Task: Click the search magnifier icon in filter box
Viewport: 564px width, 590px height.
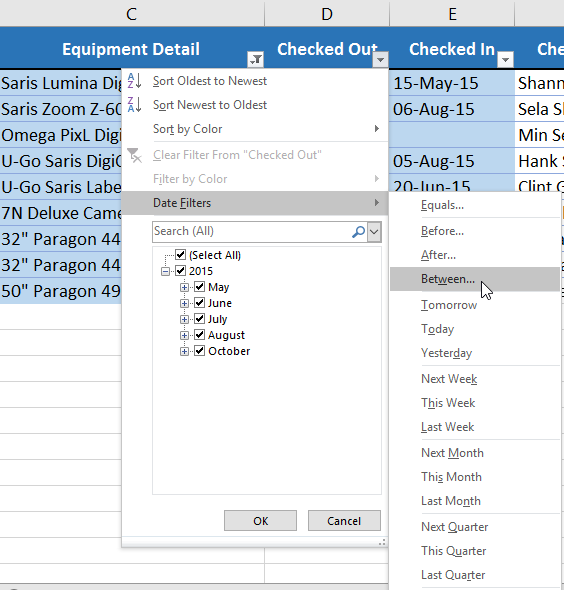Action: tap(358, 231)
